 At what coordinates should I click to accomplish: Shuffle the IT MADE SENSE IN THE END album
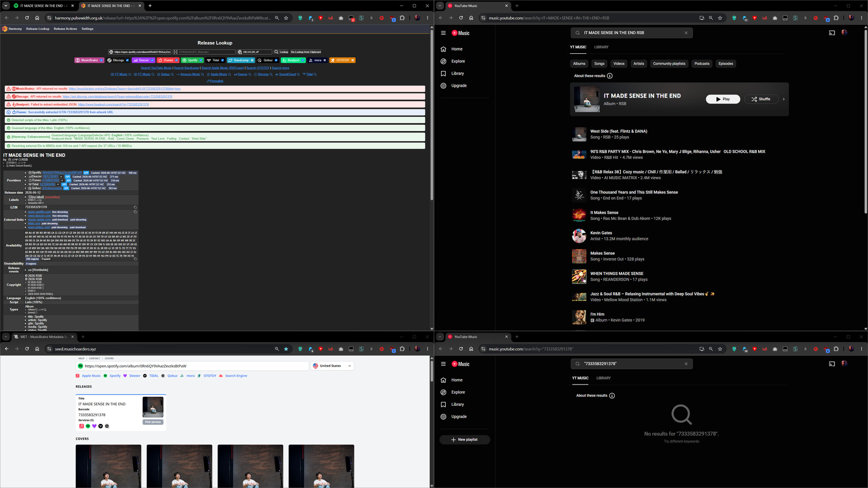point(761,99)
